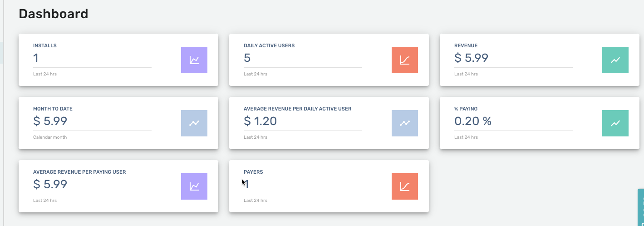Click the Dashboard page heading

pyautogui.click(x=54, y=14)
